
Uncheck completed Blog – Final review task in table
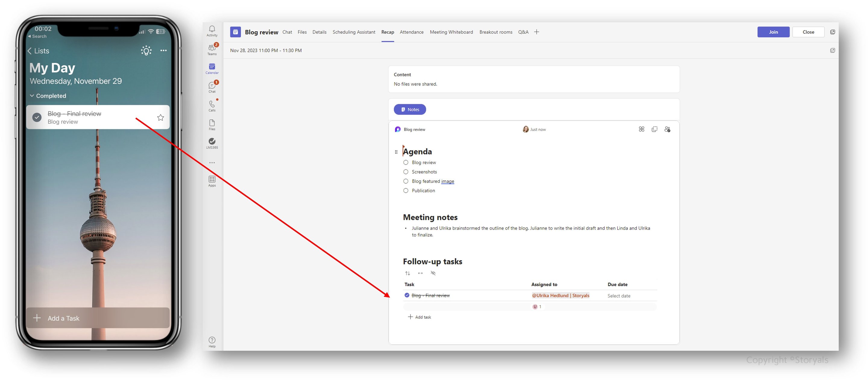407,295
